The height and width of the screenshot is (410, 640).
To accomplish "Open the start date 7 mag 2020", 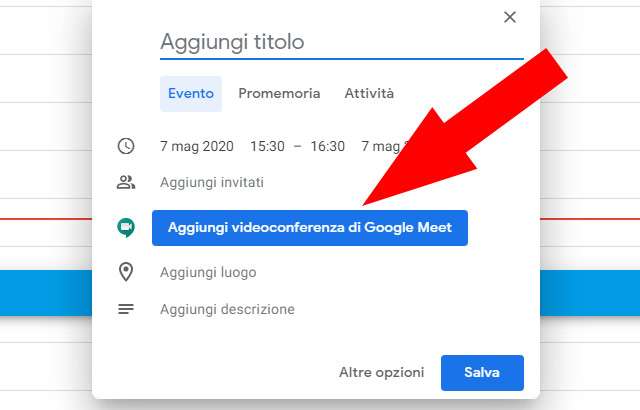I will click(197, 146).
